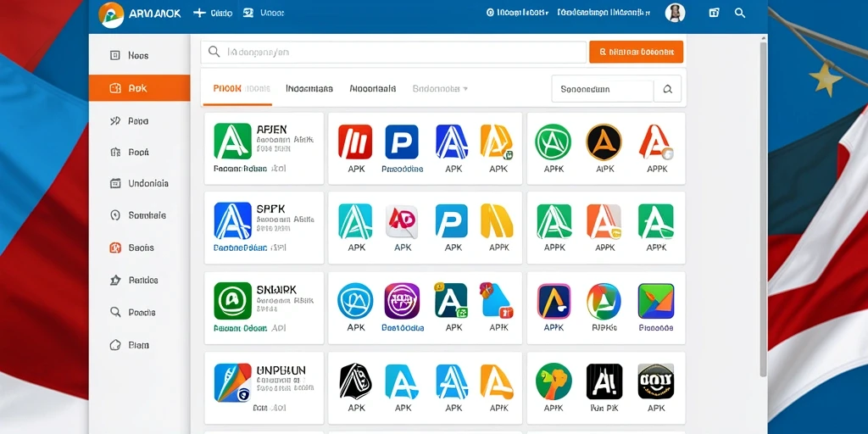Click the icon beside Biam in the sidebar
This screenshot has height=434, width=868.
tap(115, 345)
